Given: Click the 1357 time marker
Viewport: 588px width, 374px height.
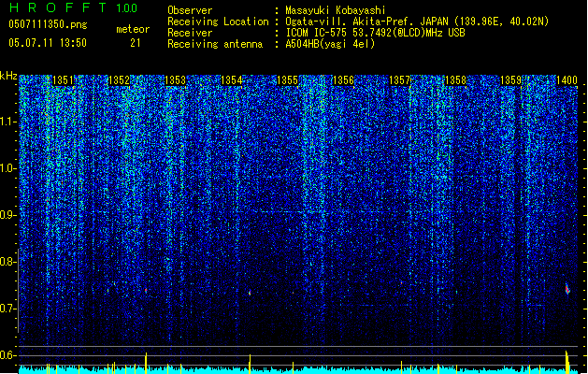Looking at the screenshot, I should click(399, 80).
